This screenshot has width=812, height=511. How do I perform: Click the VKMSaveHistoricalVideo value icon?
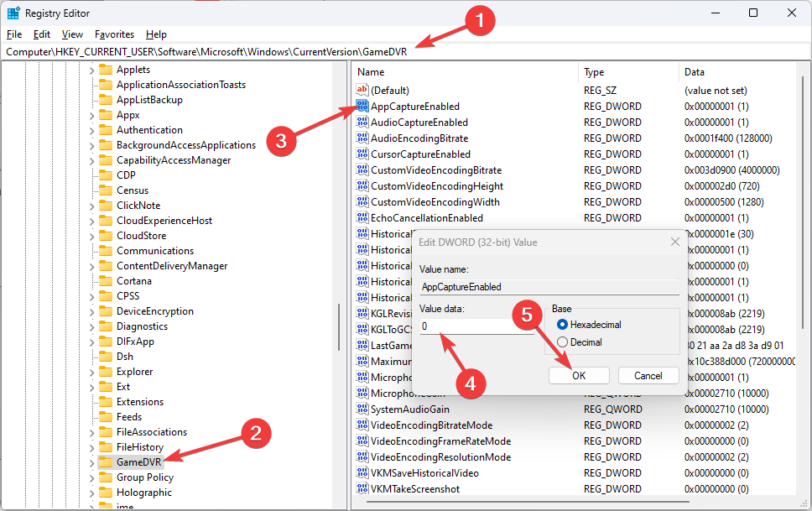[362, 472]
